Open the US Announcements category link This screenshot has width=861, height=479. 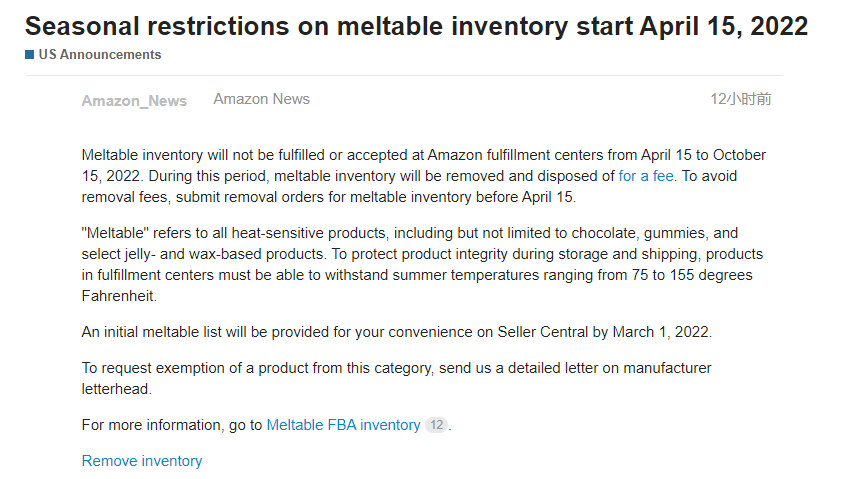[x=99, y=54]
